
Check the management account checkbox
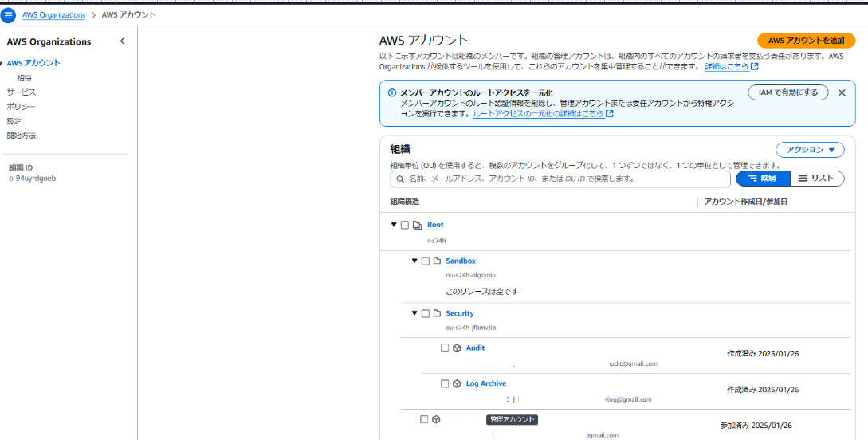424,419
